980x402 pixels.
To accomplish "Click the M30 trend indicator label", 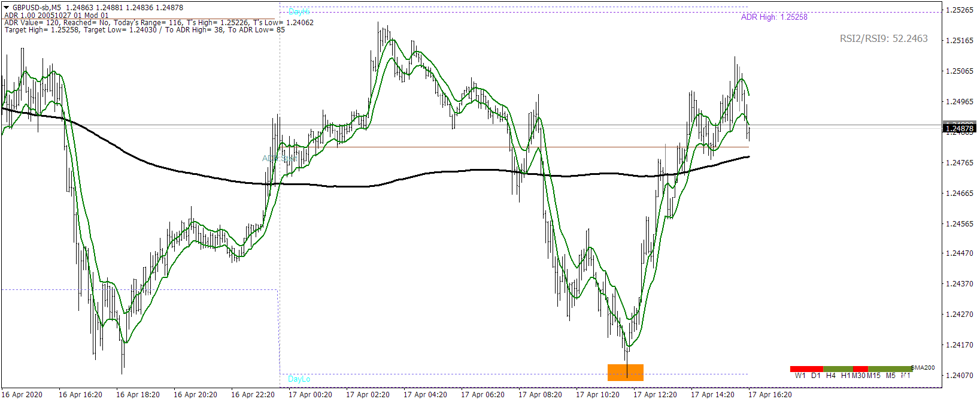I will point(859,376).
